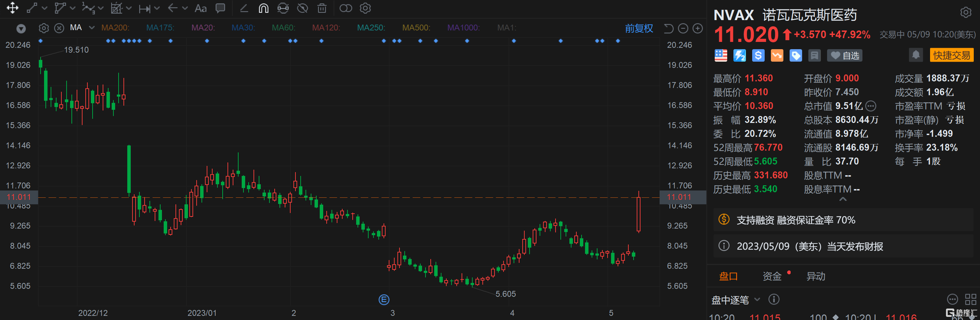
Task: Toggle 自选 watchlist heart button
Action: [x=844, y=55]
